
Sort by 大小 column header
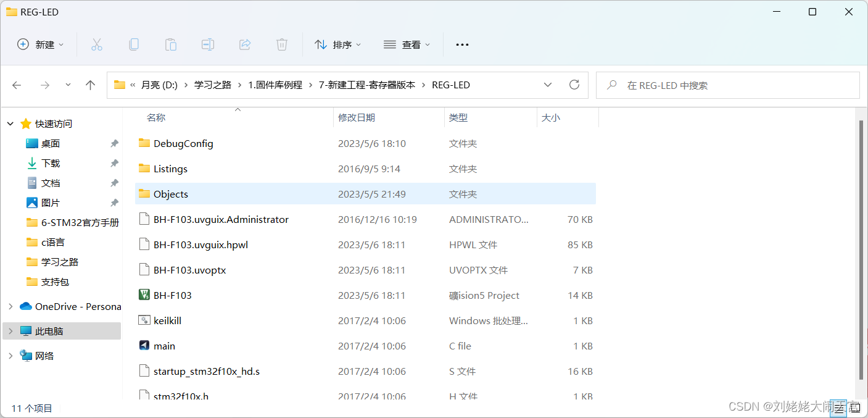point(551,117)
